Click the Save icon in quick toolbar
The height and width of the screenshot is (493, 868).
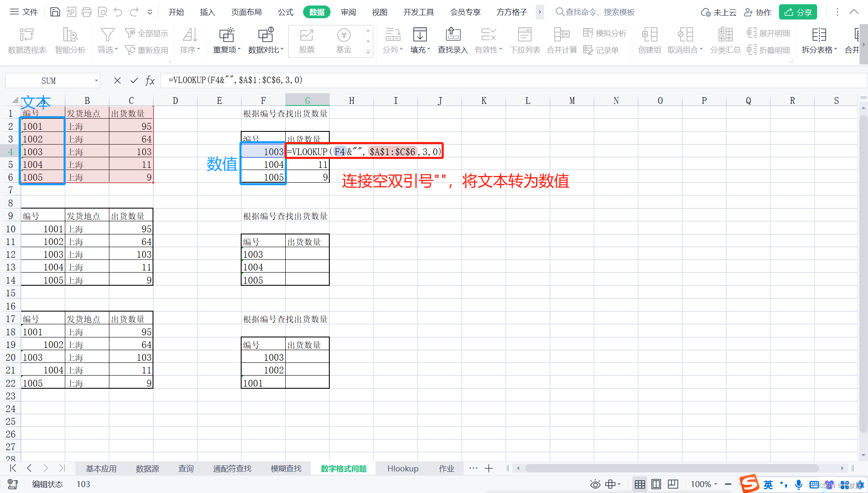(x=55, y=12)
